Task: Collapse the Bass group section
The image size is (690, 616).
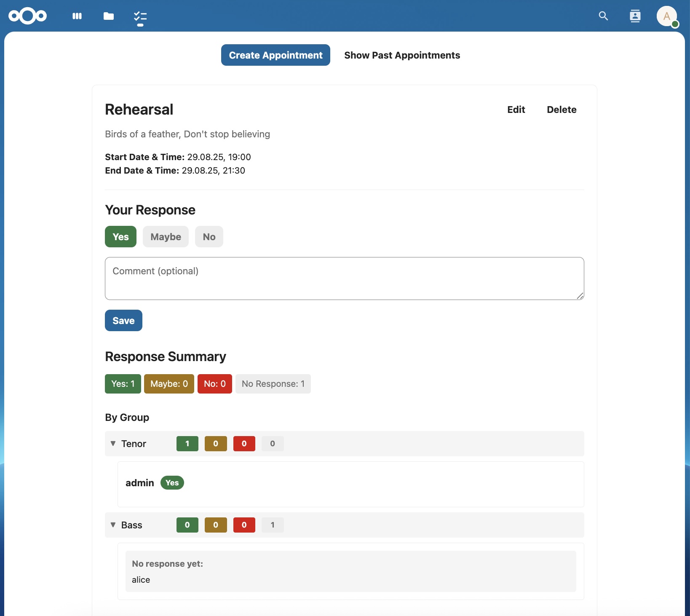Action: pyautogui.click(x=113, y=525)
